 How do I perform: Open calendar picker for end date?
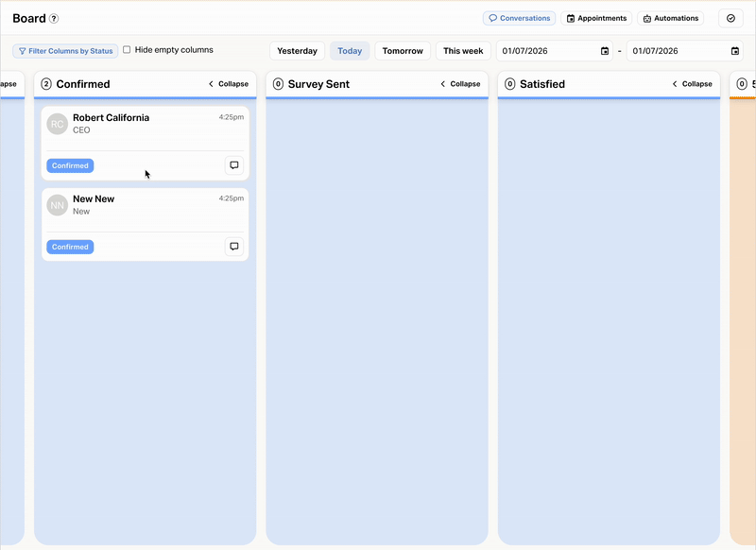click(x=735, y=51)
